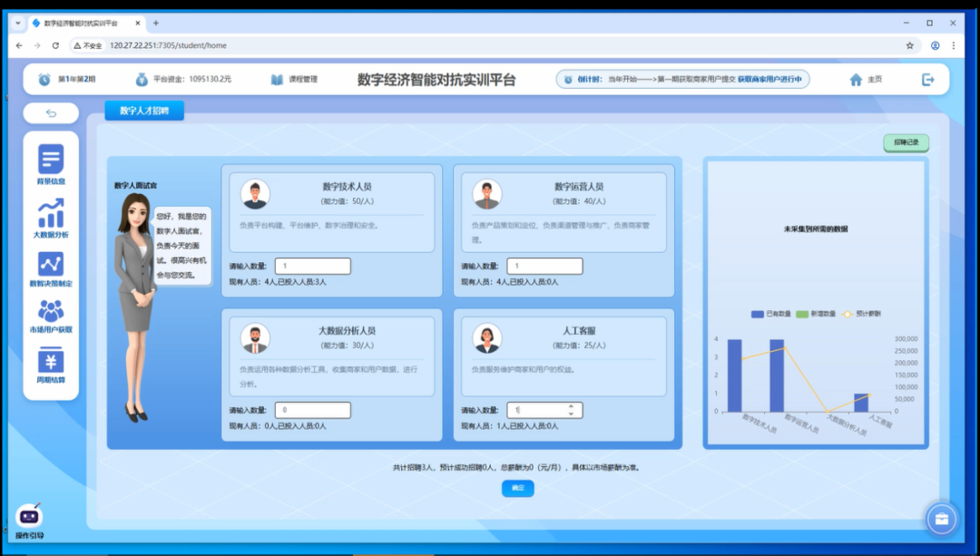980x556 pixels.
Task: Open 周期结算 sidebar icon
Action: 51,362
